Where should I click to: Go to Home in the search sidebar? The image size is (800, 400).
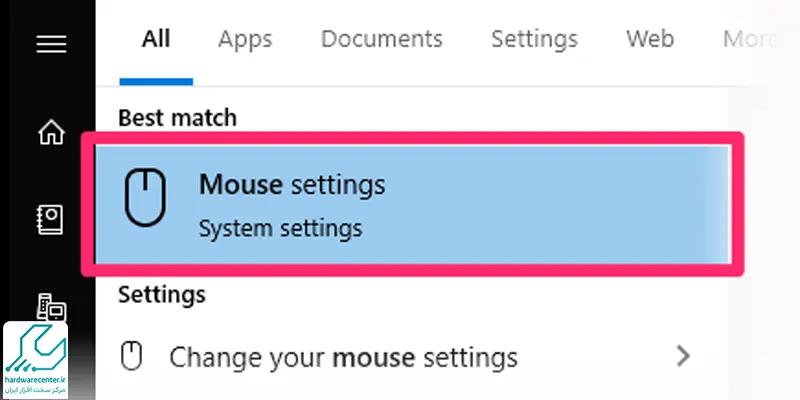(x=52, y=132)
